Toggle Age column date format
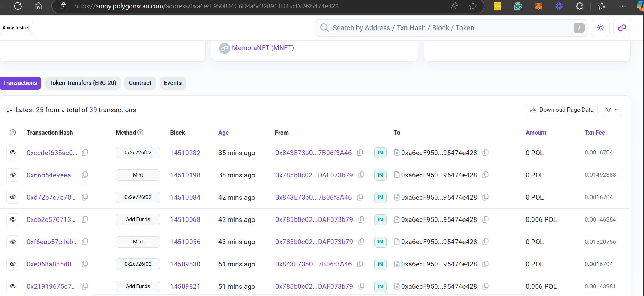 [223, 133]
